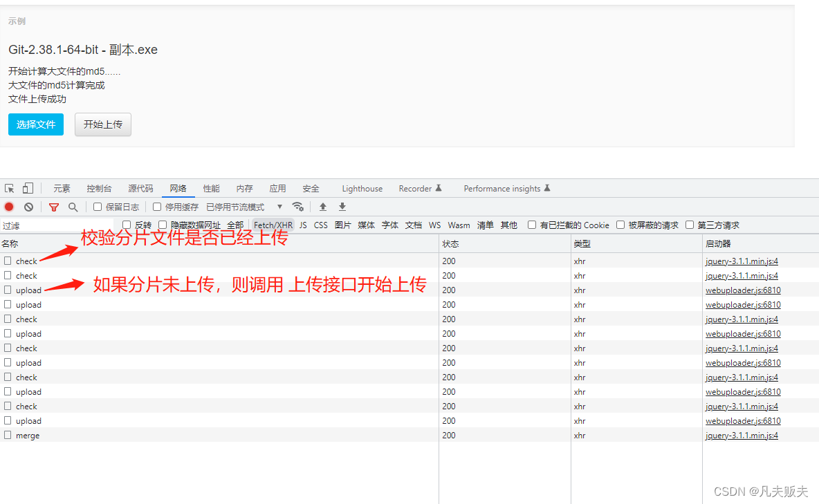
Task: Select the 网络 tab
Action: 178,189
